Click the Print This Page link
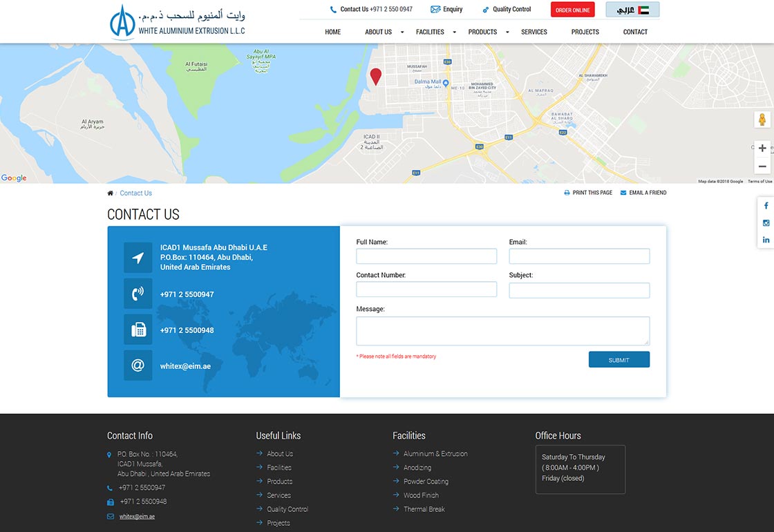774x532 pixels. pyautogui.click(x=592, y=193)
